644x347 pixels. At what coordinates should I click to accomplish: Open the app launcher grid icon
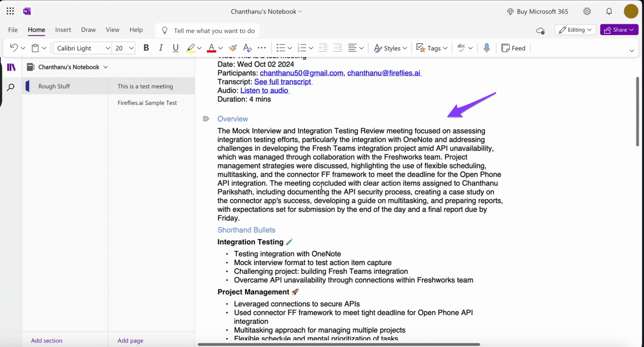pos(10,11)
